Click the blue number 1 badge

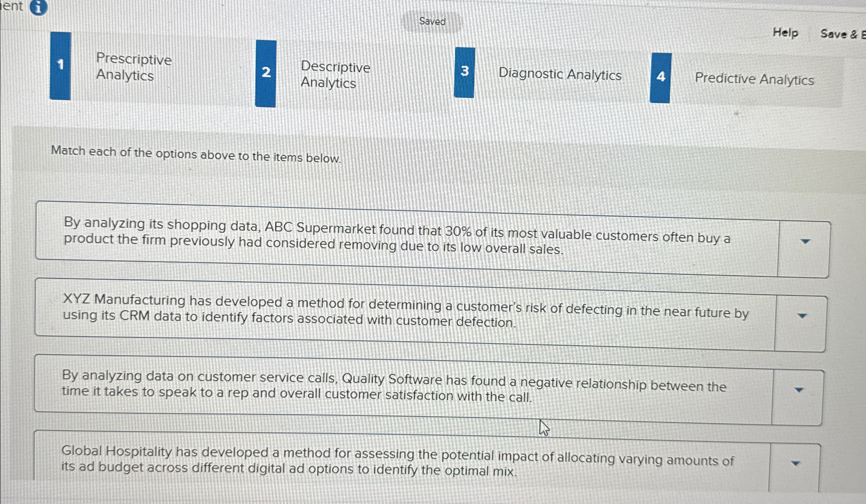pyautogui.click(x=60, y=65)
